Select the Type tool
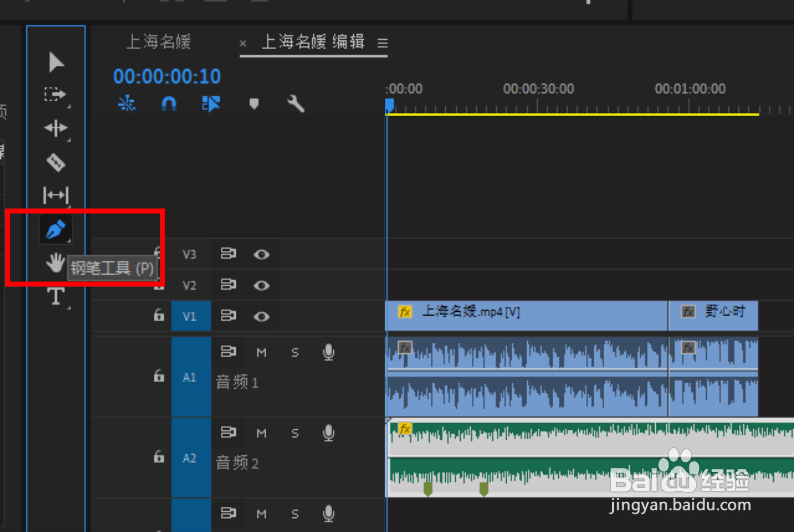794x532 pixels. click(x=56, y=296)
